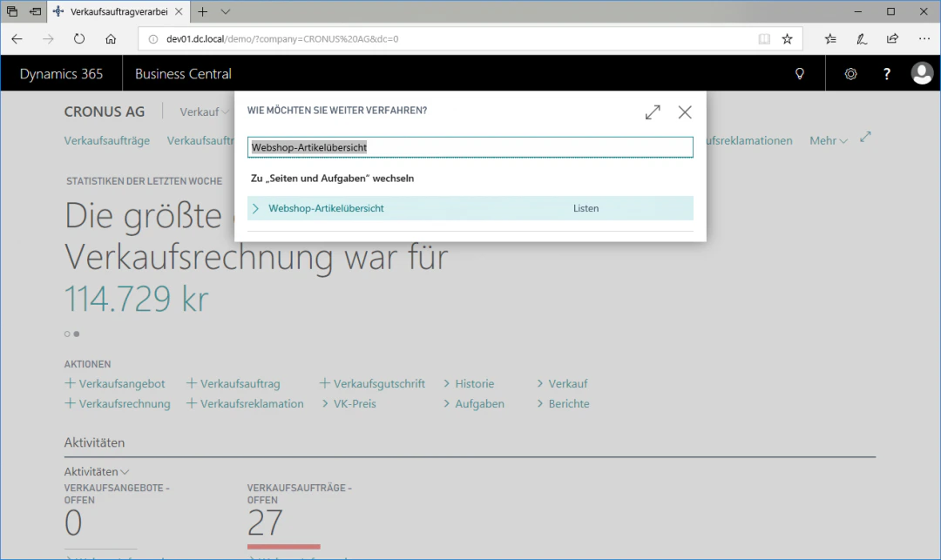Screen dimensions: 941x560
Task: Open a new browser tab
Action: [203, 11]
